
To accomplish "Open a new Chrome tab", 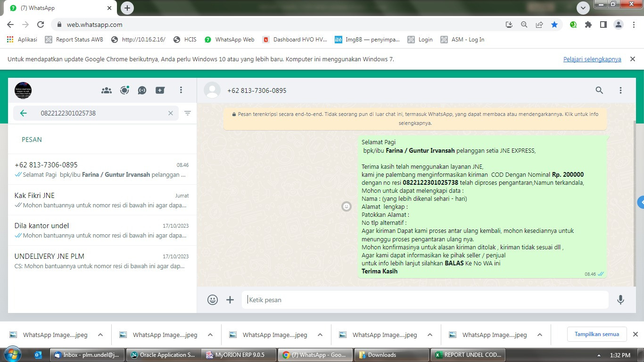I will 127,8.
